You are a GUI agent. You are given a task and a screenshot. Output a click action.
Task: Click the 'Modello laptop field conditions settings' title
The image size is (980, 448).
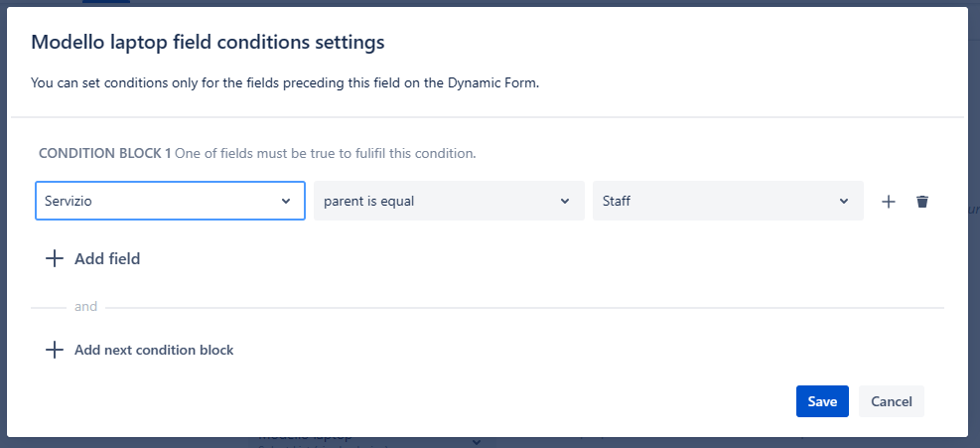pyautogui.click(x=208, y=42)
